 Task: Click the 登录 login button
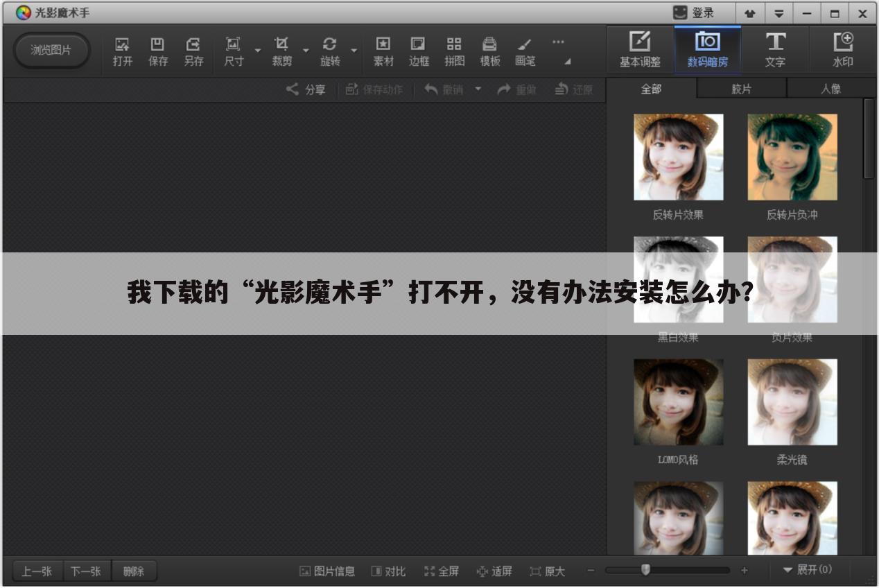tap(694, 13)
